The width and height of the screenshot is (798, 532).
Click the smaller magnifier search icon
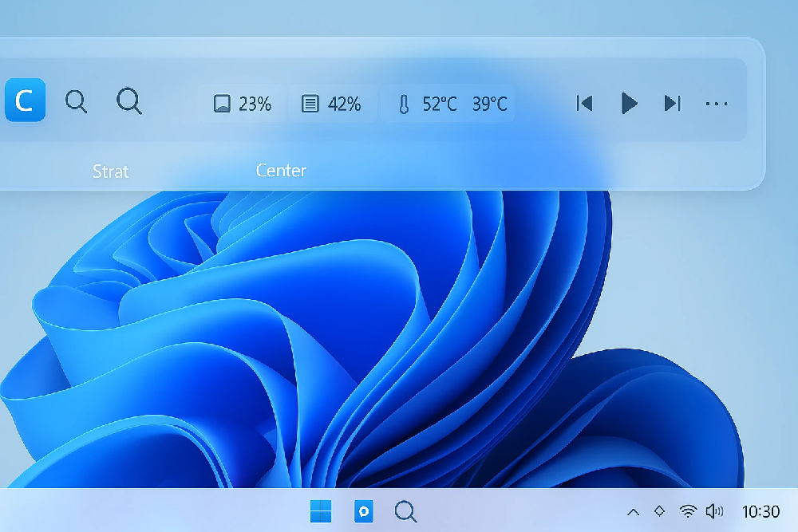77,102
